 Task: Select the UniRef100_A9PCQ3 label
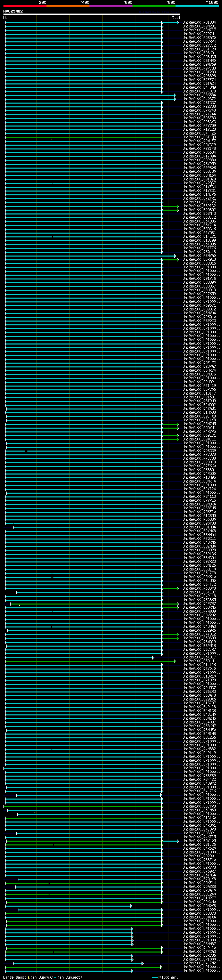click(199, 68)
